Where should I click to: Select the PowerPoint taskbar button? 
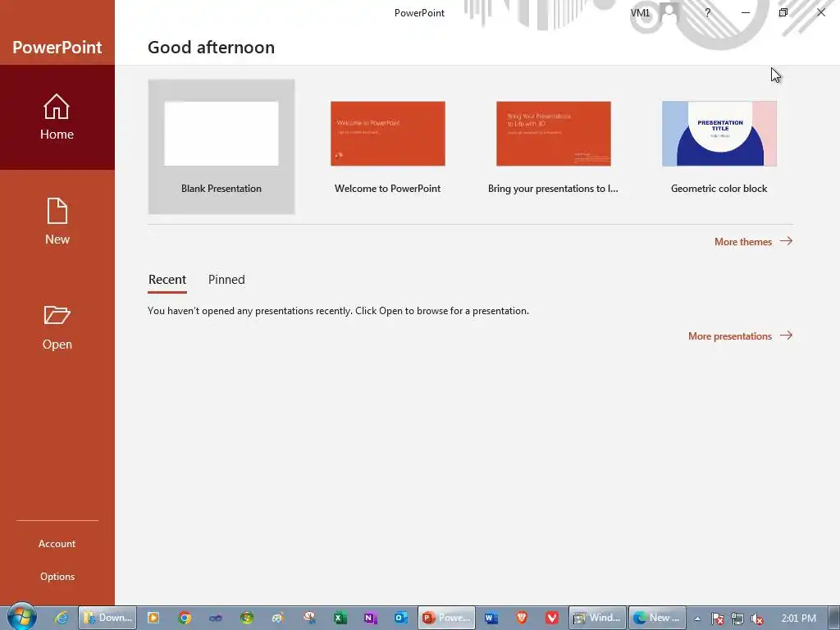446,618
